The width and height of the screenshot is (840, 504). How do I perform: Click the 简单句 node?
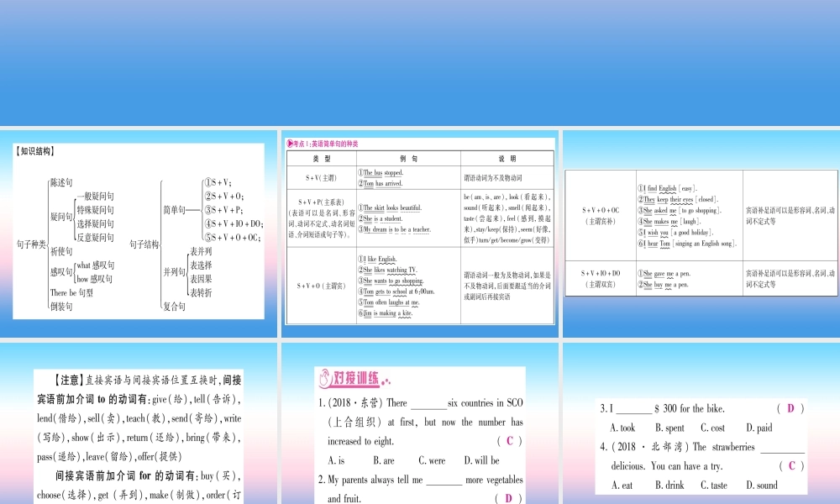coord(174,210)
